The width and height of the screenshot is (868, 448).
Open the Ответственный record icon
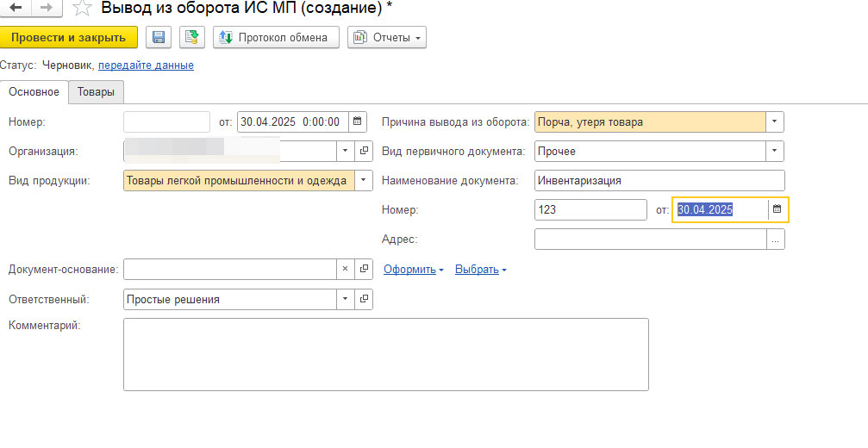[x=364, y=299]
